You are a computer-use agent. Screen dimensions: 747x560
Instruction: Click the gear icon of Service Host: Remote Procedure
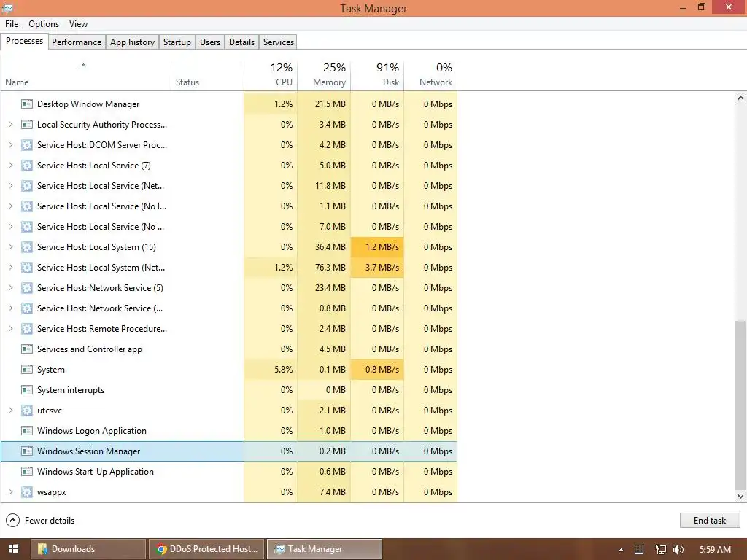[x=27, y=329]
